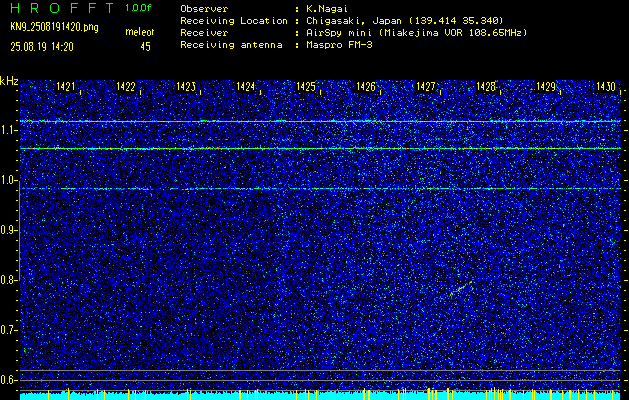Click the date stamp 25.08.19 14:20
The height and width of the screenshot is (400, 629).
(x=42, y=47)
